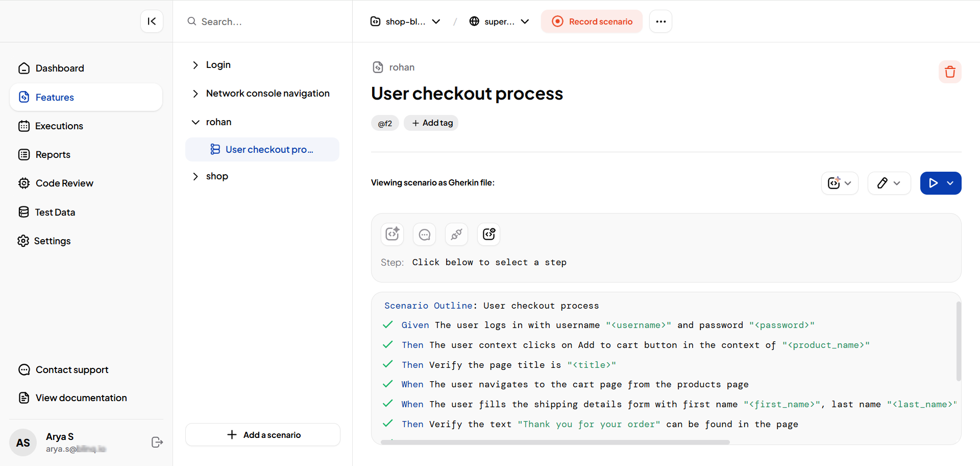Expand the shop feature folder
The image size is (980, 466).
click(x=195, y=176)
